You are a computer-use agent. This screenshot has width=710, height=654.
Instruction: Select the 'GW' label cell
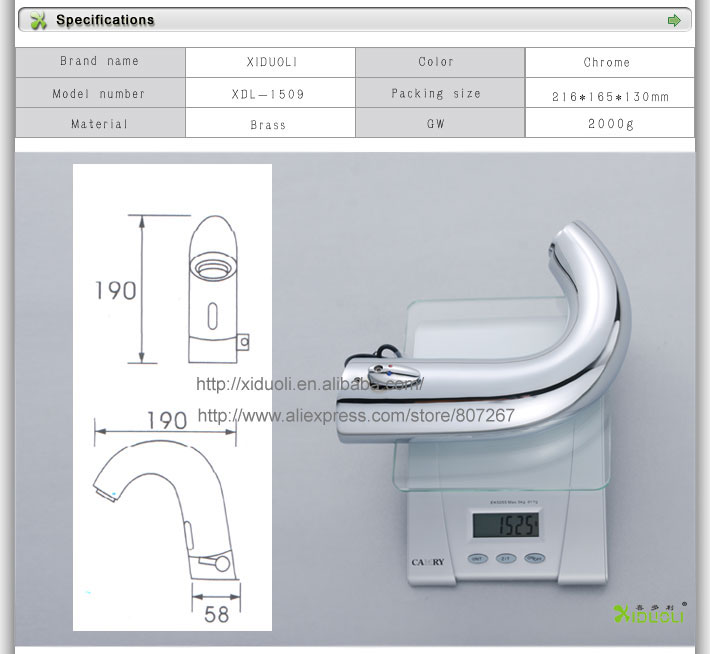440,123
